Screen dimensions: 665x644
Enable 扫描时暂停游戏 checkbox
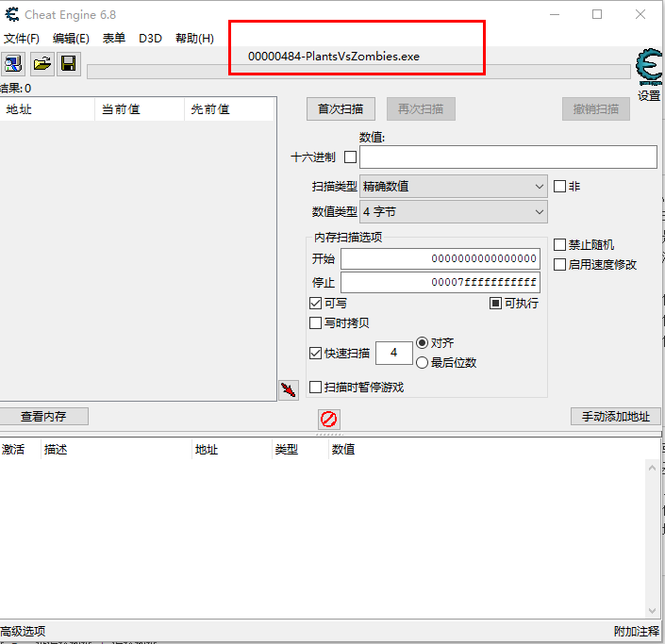point(315,388)
